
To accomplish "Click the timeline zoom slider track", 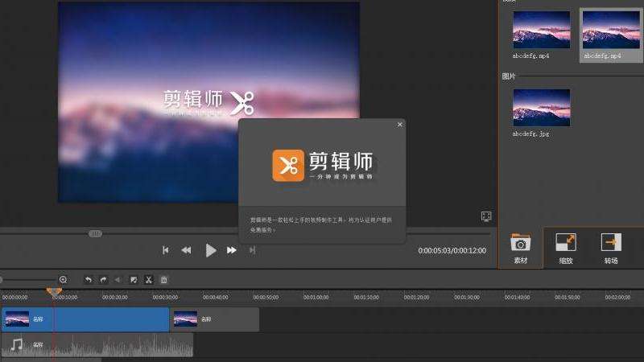I will pyautogui.click(x=29, y=280).
